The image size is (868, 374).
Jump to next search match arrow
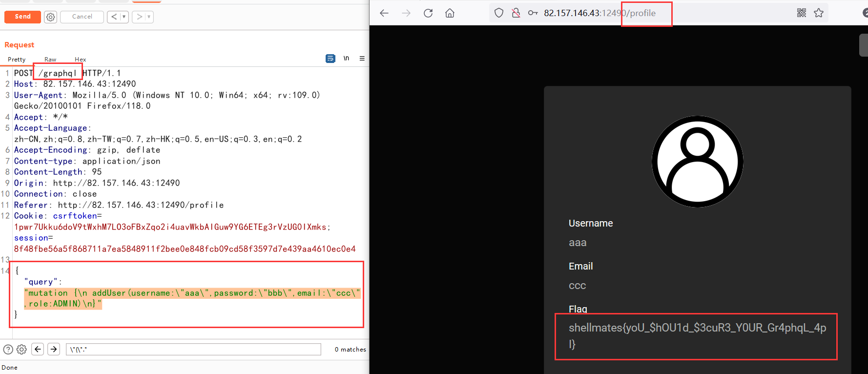pos(54,349)
